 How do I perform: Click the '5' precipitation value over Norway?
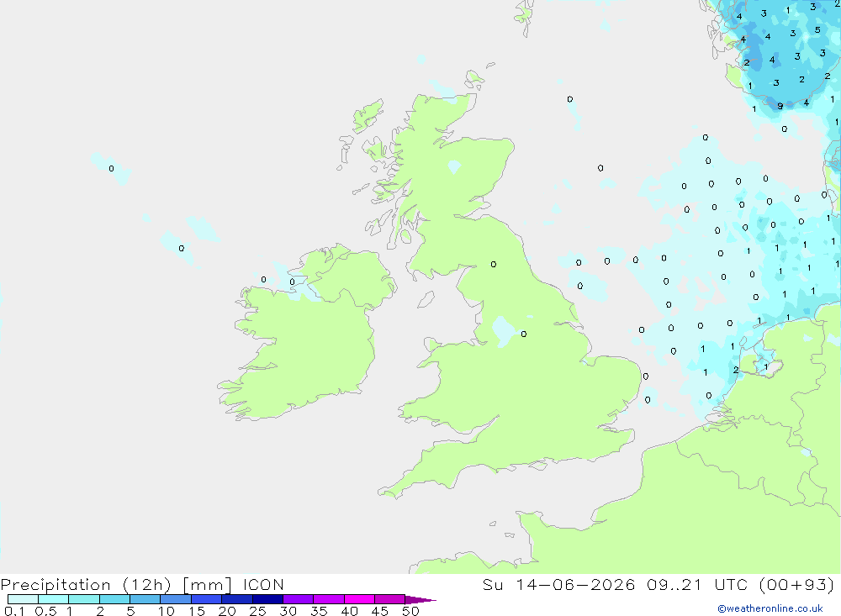(x=817, y=30)
